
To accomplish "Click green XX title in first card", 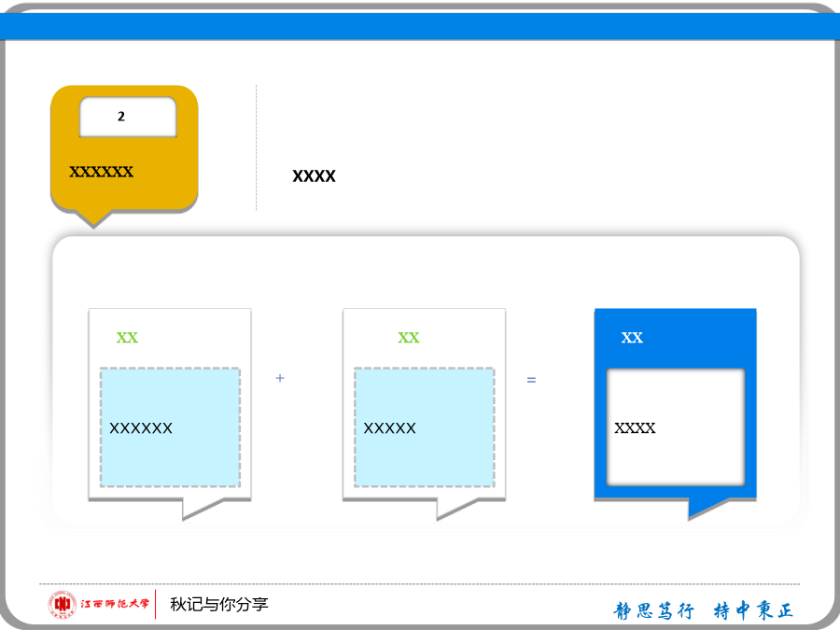I will [127, 338].
